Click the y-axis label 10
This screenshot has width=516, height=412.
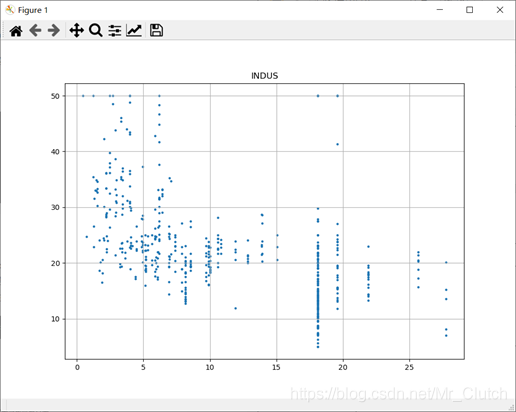pyautogui.click(x=55, y=319)
